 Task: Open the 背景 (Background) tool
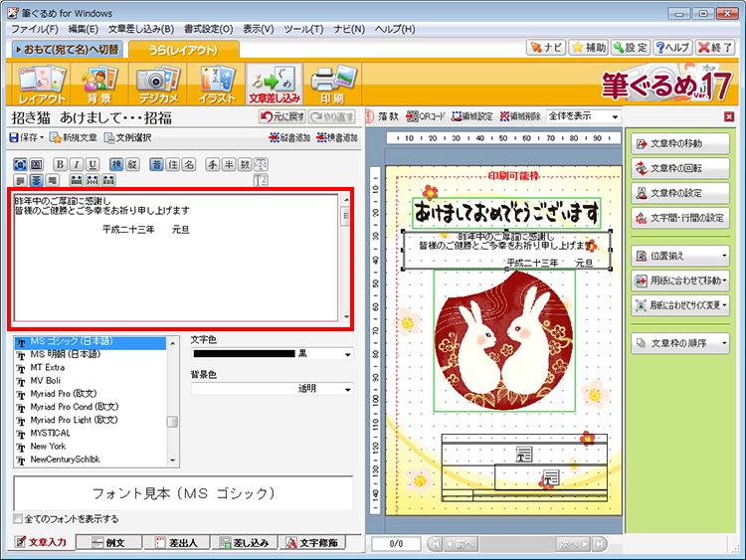click(x=99, y=85)
